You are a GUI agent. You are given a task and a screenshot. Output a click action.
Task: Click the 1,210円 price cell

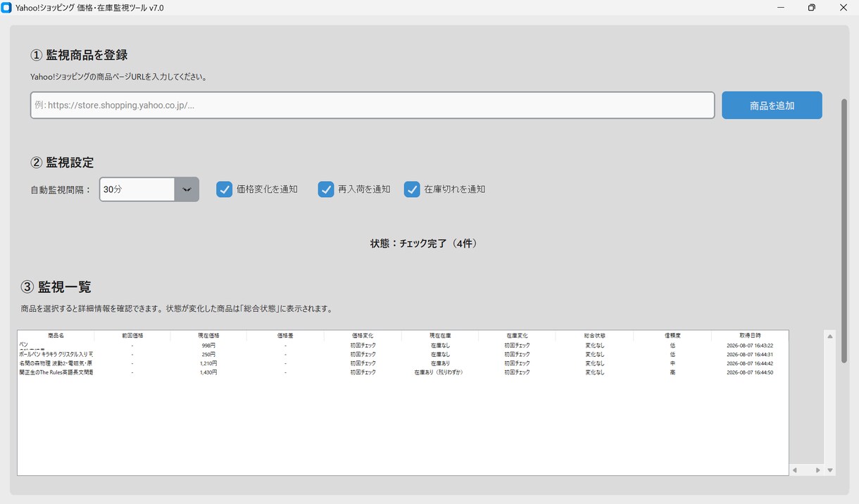click(x=208, y=363)
